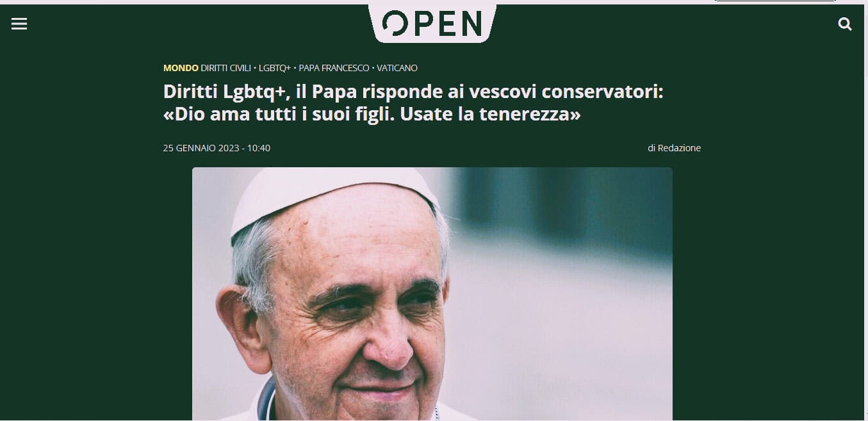Click the search magnifier icon

click(845, 24)
